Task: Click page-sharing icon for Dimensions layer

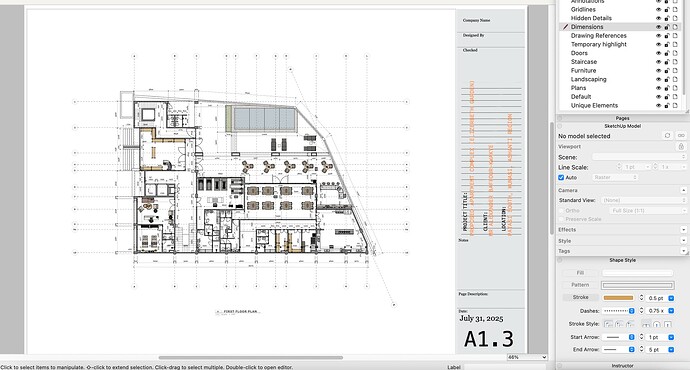Action: (x=675, y=27)
